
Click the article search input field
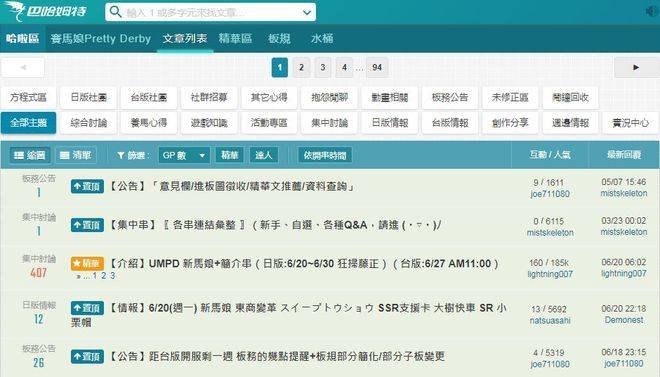[210, 12]
